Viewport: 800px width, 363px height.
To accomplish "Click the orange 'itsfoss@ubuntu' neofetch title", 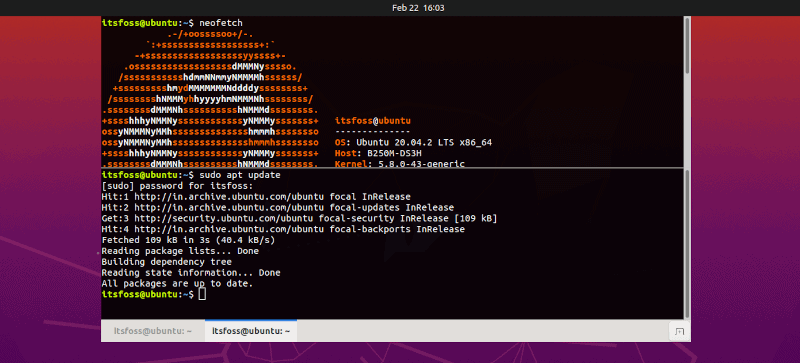I will click(x=372, y=121).
